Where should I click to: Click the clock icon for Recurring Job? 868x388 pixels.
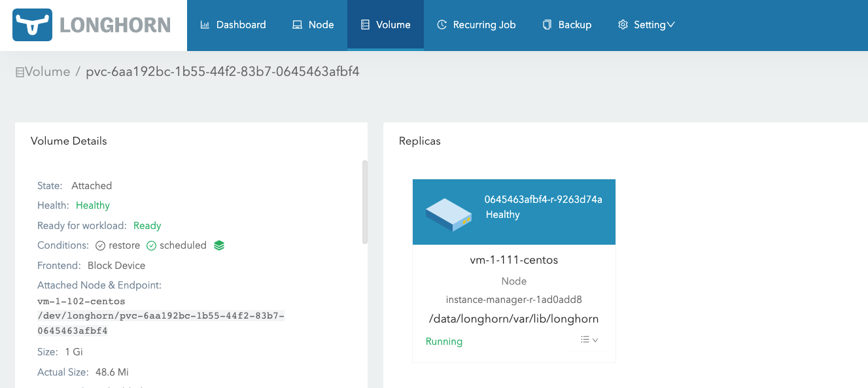tap(442, 25)
